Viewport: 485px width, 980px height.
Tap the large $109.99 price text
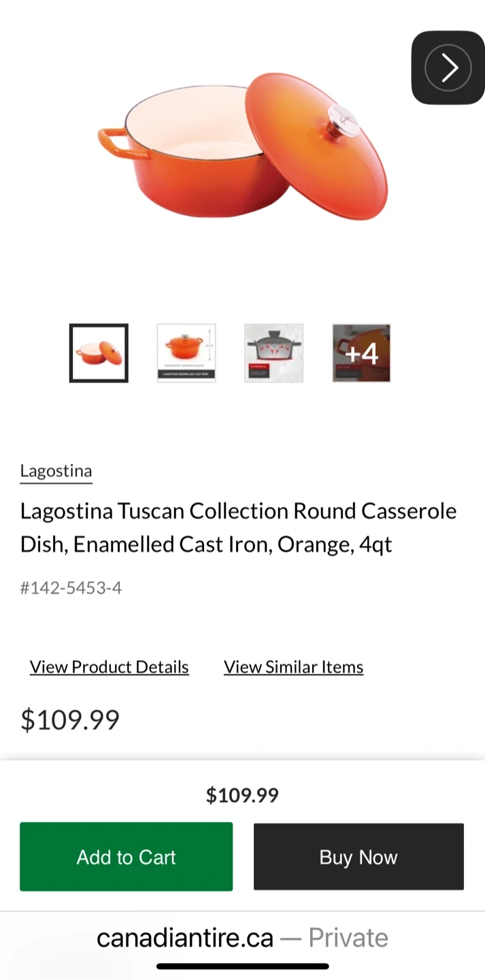(70, 719)
